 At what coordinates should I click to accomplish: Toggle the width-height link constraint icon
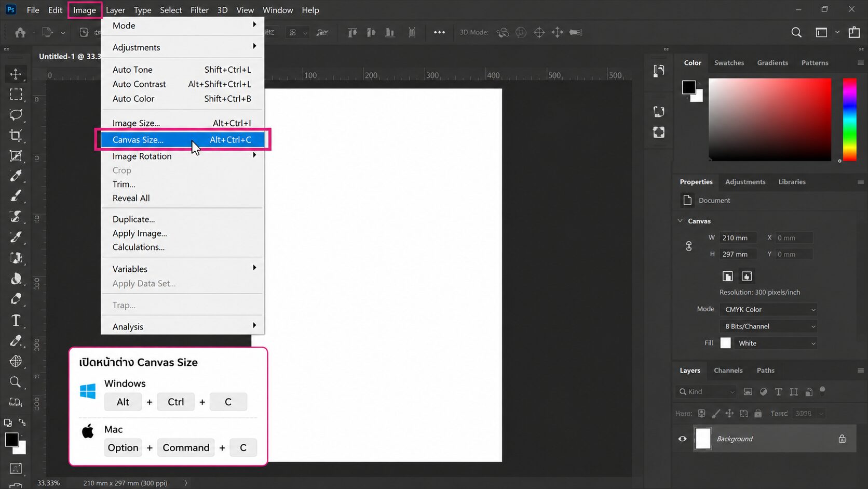click(689, 246)
